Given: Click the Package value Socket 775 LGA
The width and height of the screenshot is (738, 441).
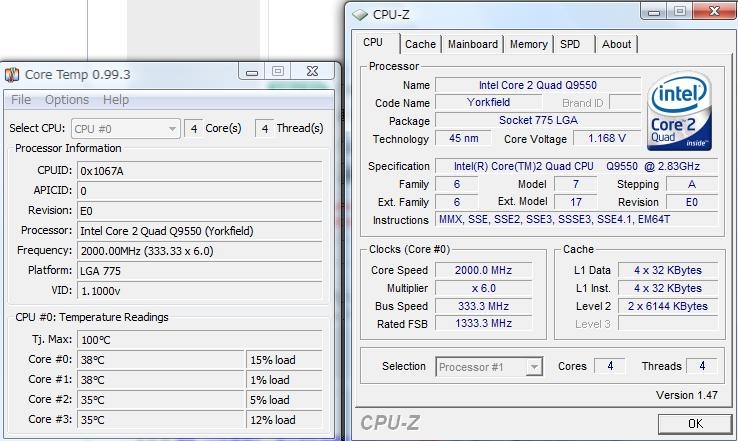Looking at the screenshot, I should 537,120.
